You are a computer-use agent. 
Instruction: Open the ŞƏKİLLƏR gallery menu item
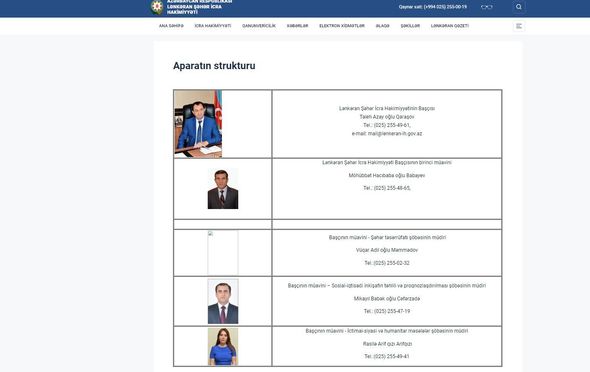410,26
